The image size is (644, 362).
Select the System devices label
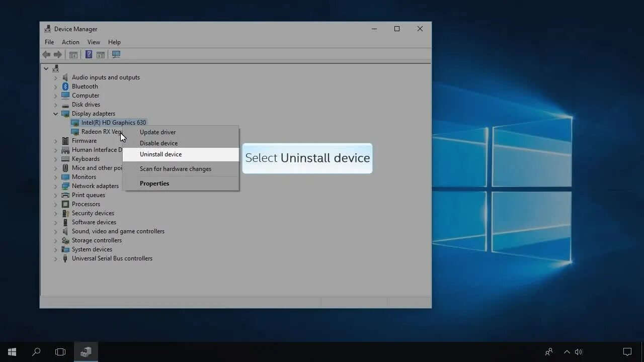coord(92,249)
